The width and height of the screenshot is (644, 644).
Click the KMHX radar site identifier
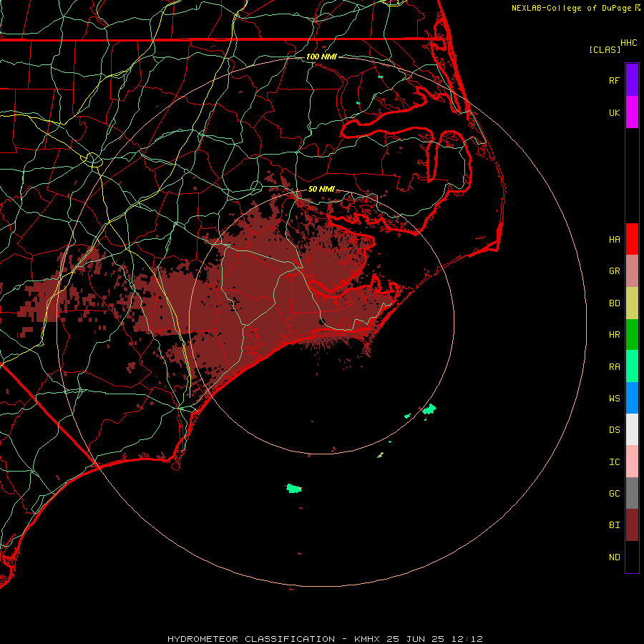(x=367, y=639)
